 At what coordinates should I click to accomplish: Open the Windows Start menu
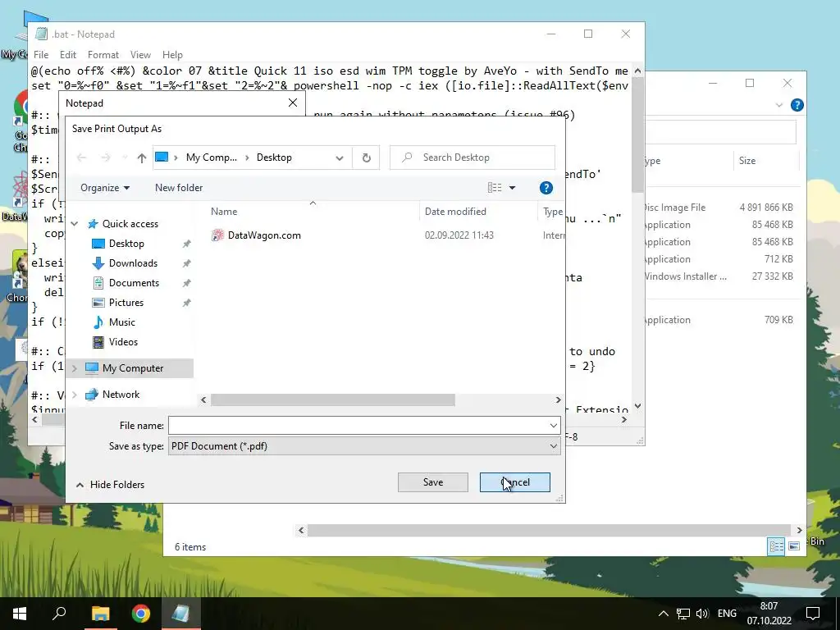pos(20,614)
